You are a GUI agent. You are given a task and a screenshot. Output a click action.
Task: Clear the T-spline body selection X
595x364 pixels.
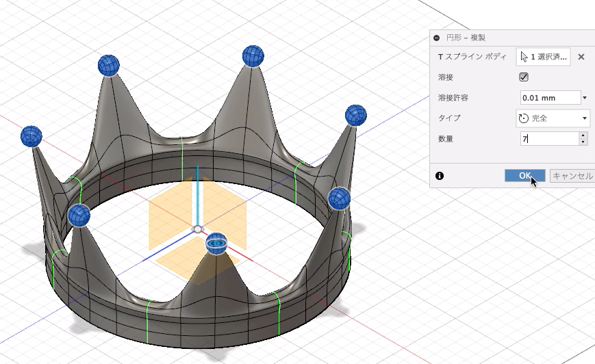tap(581, 57)
